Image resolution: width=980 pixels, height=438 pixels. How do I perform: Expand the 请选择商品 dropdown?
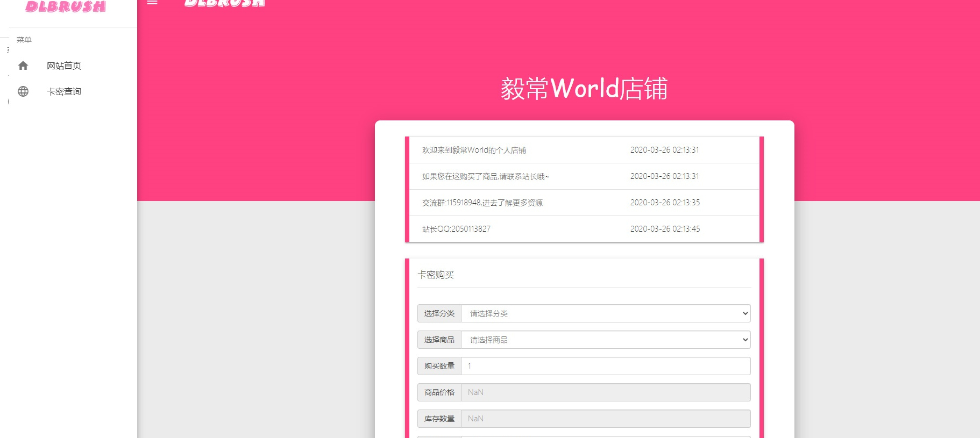606,340
